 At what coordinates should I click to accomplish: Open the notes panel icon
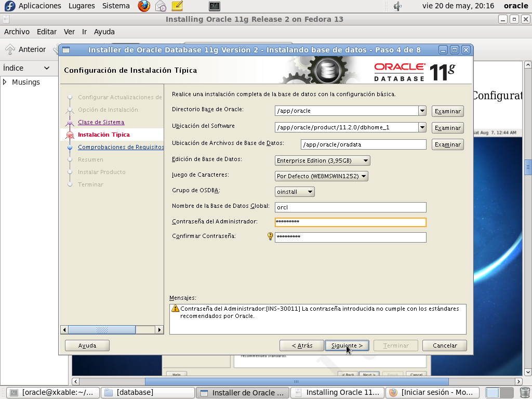(177, 6)
